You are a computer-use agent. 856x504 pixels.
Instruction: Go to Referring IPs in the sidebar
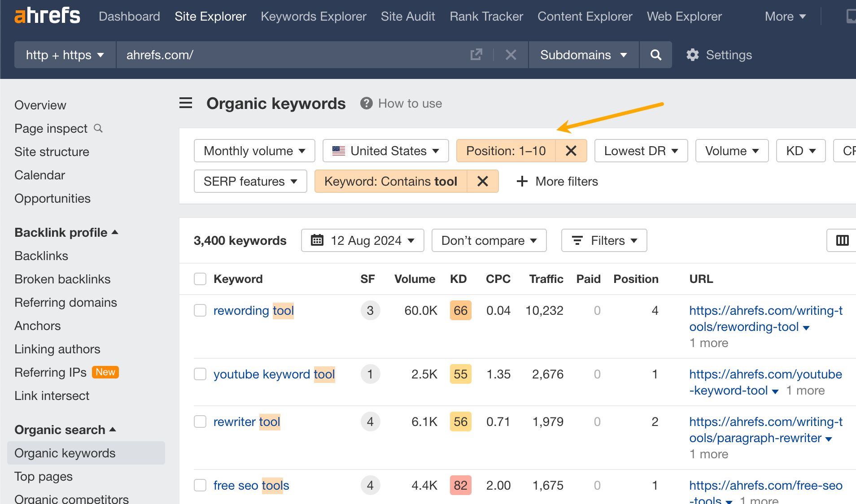pyautogui.click(x=50, y=372)
